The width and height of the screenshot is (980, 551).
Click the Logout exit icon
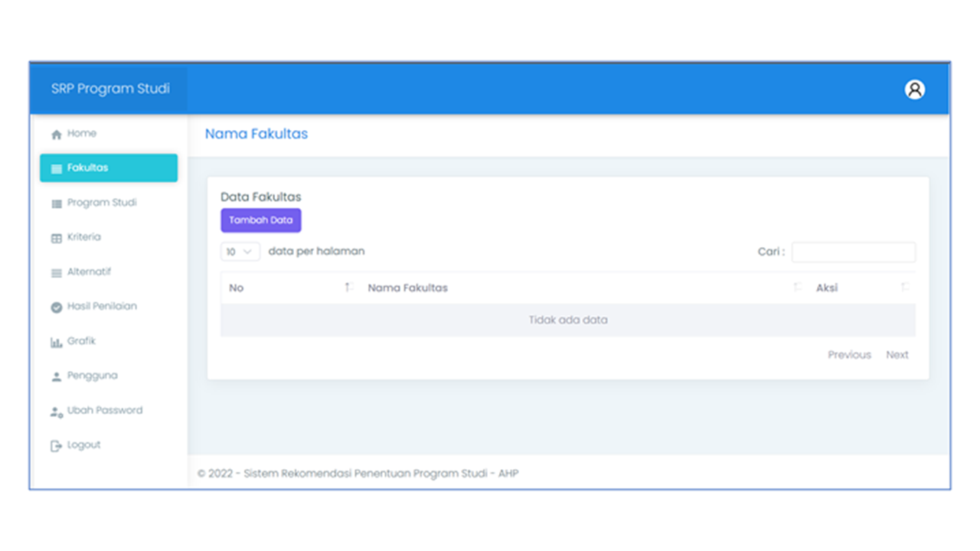[x=56, y=446]
